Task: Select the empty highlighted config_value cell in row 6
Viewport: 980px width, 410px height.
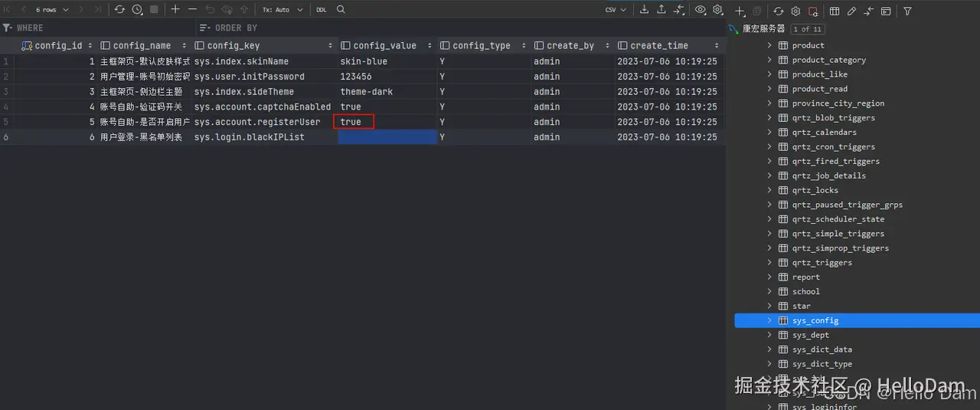Action: pos(387,137)
